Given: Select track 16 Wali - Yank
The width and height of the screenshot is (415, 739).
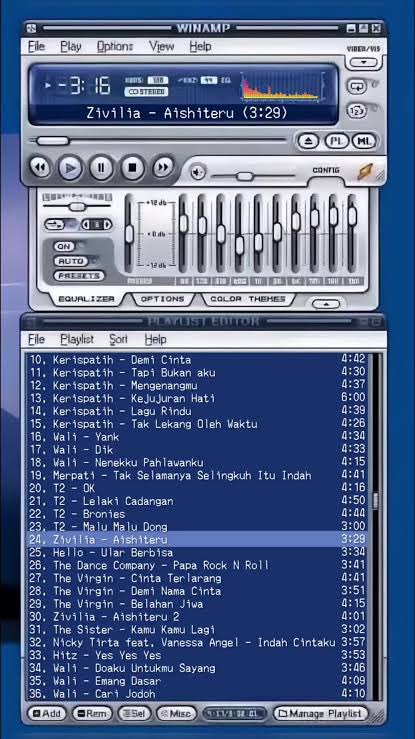Looking at the screenshot, I should tap(196, 437).
